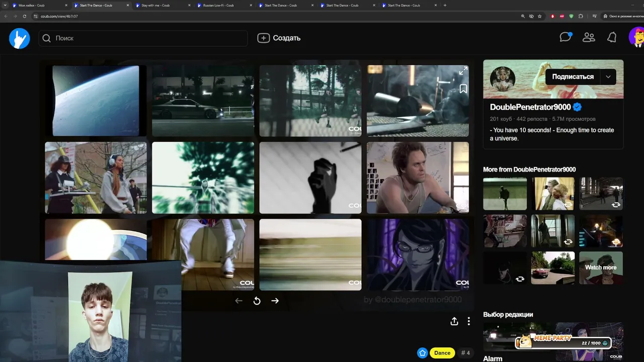The width and height of the screenshot is (644, 362).
Task: Open the walking man thumbnail in More from
Action: (505, 194)
